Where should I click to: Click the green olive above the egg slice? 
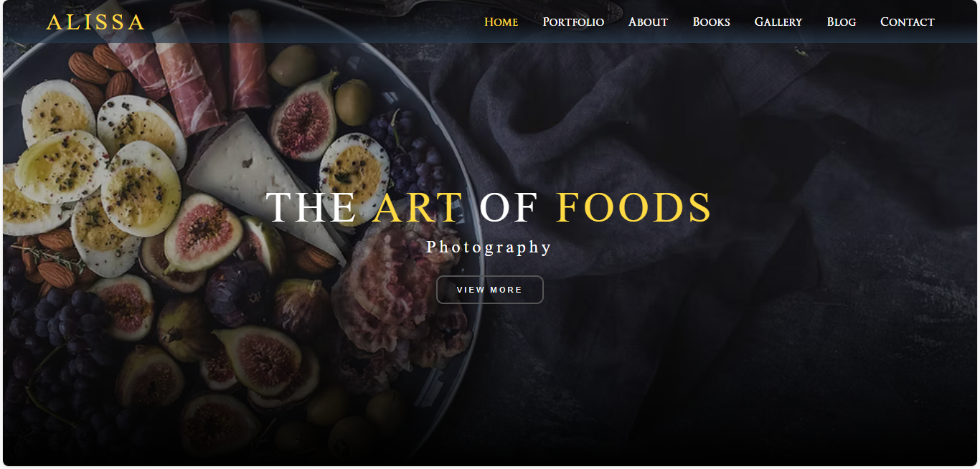354,101
